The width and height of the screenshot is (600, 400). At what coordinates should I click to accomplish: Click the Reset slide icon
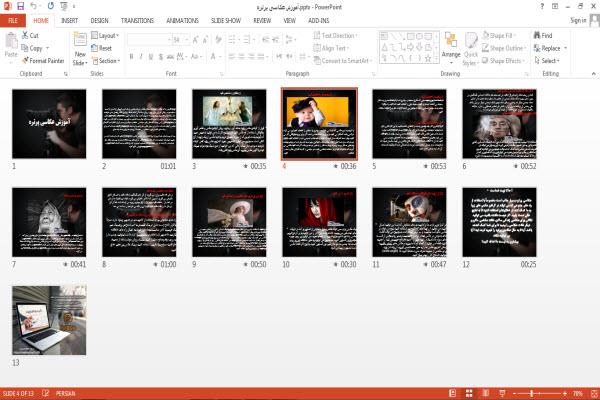tap(95, 48)
